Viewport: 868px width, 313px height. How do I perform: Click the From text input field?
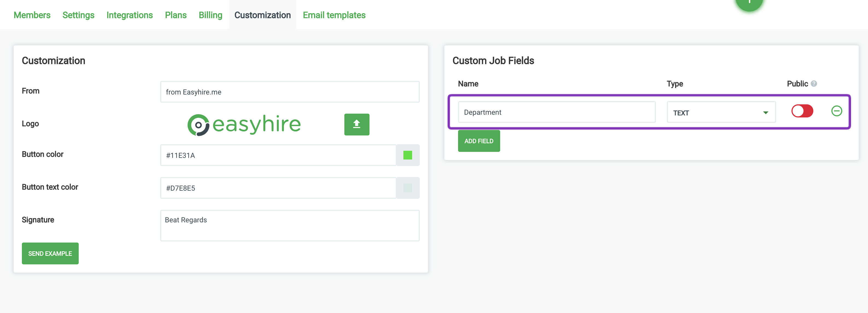point(289,92)
